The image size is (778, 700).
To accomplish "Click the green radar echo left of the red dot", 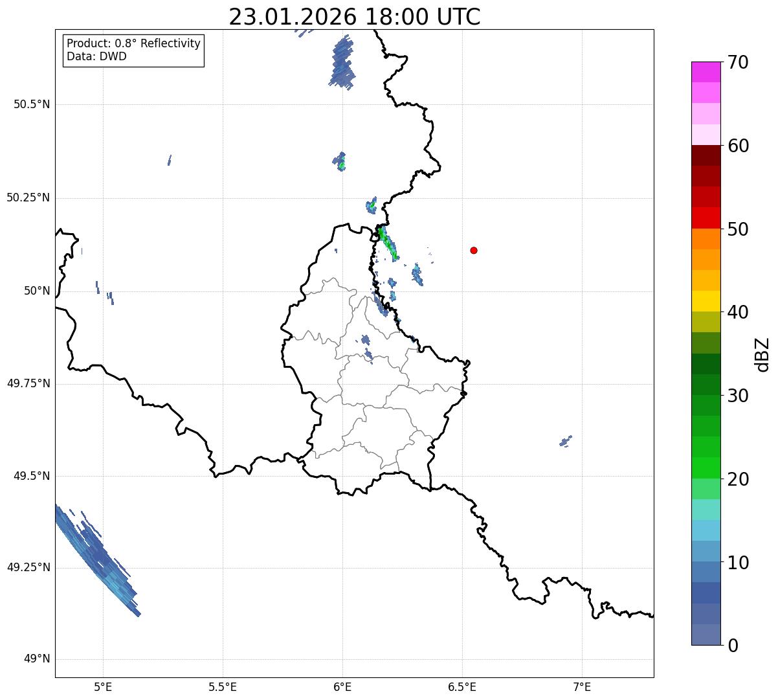I will 387,242.
